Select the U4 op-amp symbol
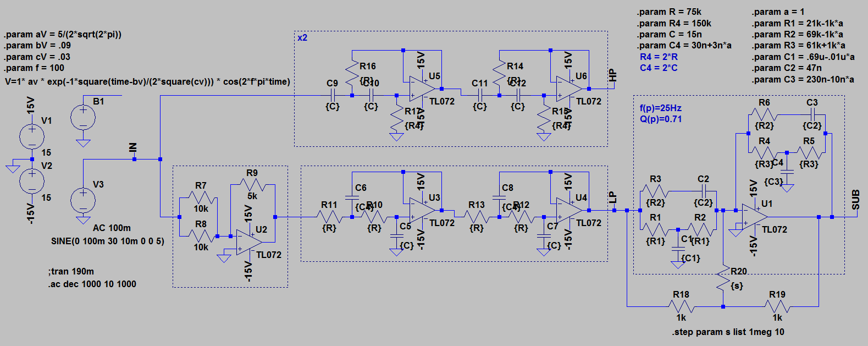 point(568,210)
